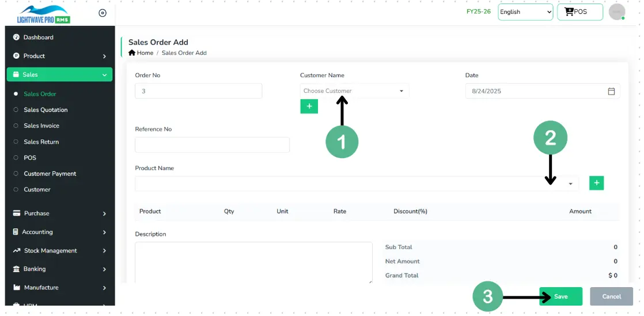Click the Reference No input field
This screenshot has height=316, width=644.
(212, 145)
